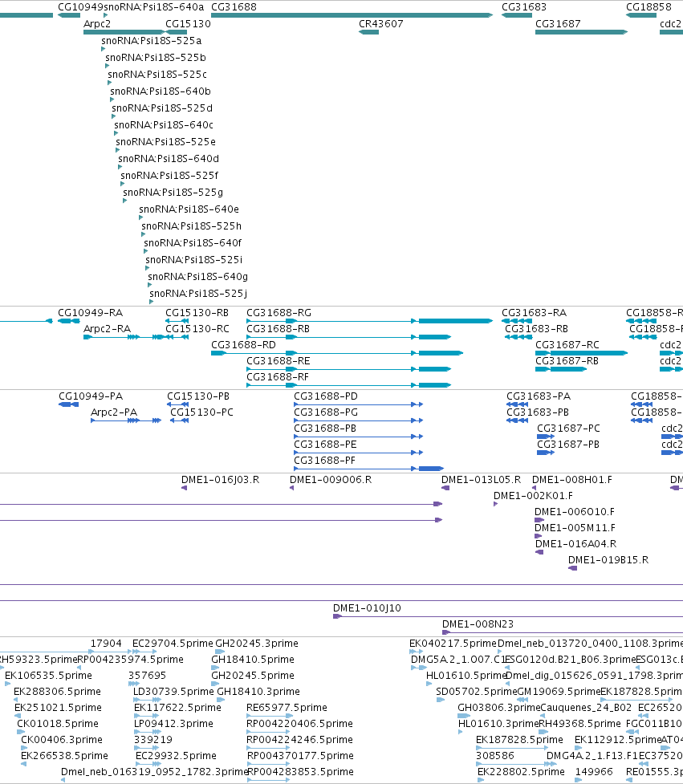
Task: Open the CG31688-PD protein label
Action: [x=326, y=396]
